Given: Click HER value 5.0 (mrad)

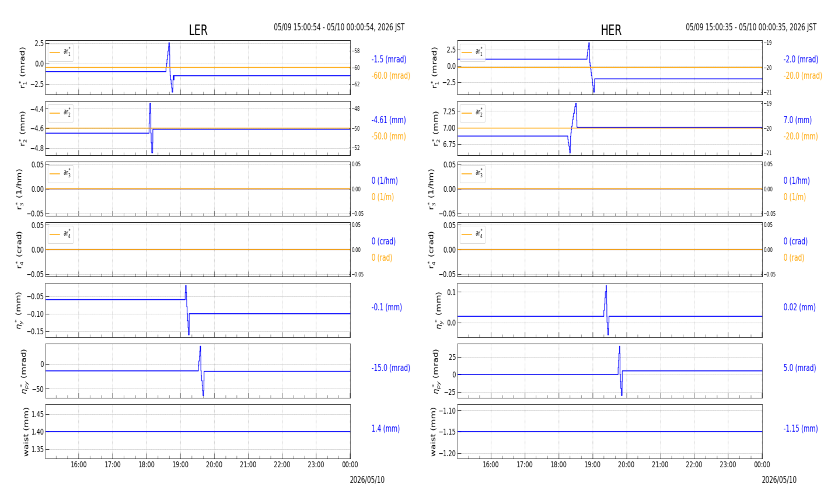Looking at the screenshot, I should [x=801, y=368].
